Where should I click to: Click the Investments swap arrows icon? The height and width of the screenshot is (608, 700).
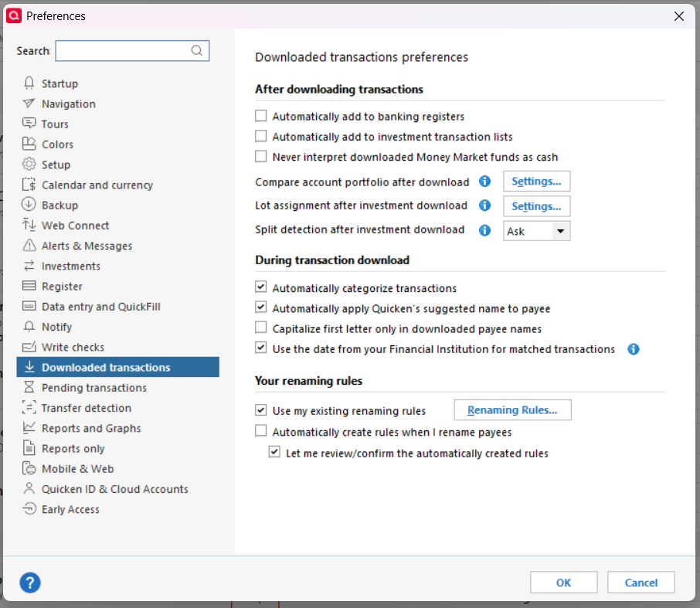[29, 266]
